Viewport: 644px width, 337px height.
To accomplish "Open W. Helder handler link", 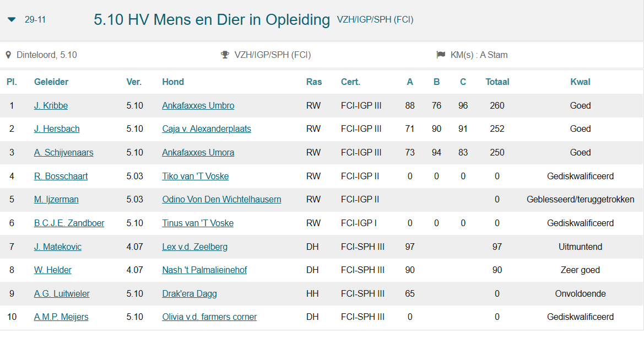I will (x=53, y=270).
